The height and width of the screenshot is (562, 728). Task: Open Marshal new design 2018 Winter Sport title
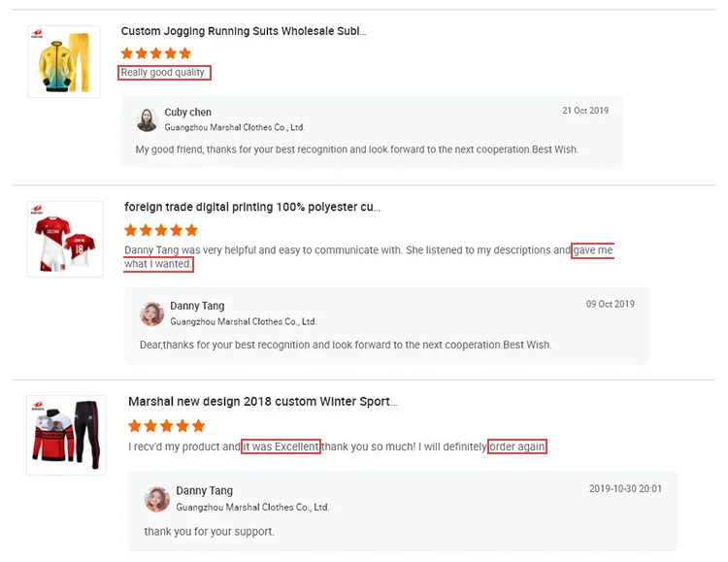point(262,402)
